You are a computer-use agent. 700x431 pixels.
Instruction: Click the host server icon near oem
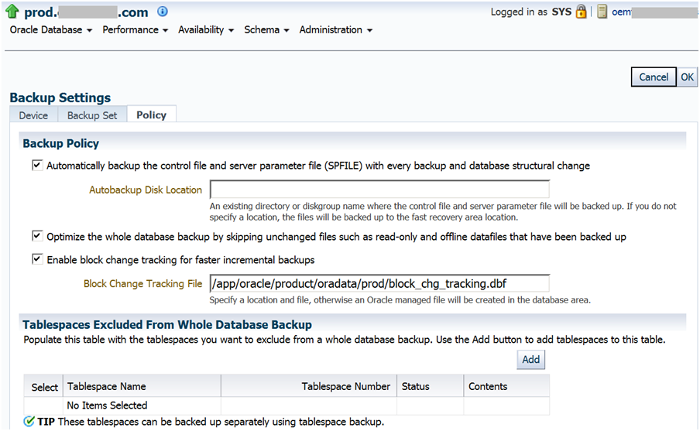(x=603, y=12)
